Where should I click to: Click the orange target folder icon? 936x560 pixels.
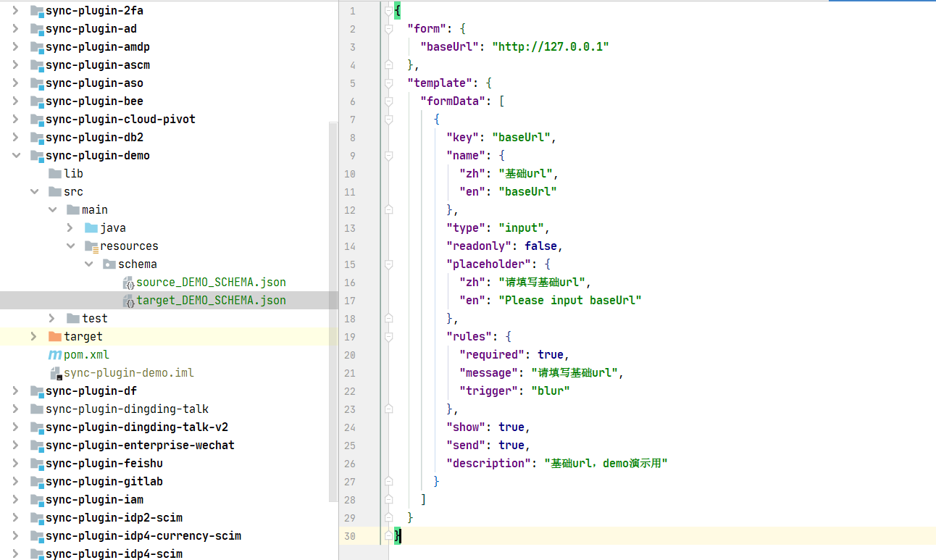pyautogui.click(x=55, y=337)
